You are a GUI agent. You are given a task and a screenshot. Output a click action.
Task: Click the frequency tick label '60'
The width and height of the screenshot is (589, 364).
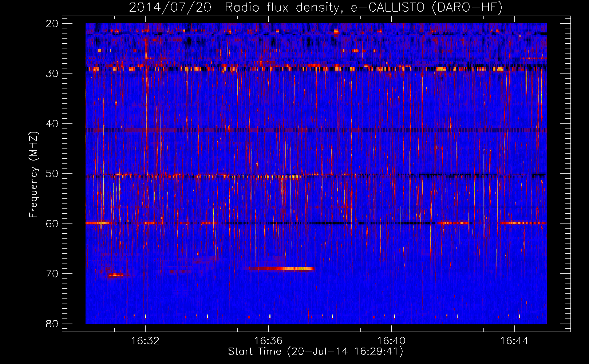[x=52, y=223]
